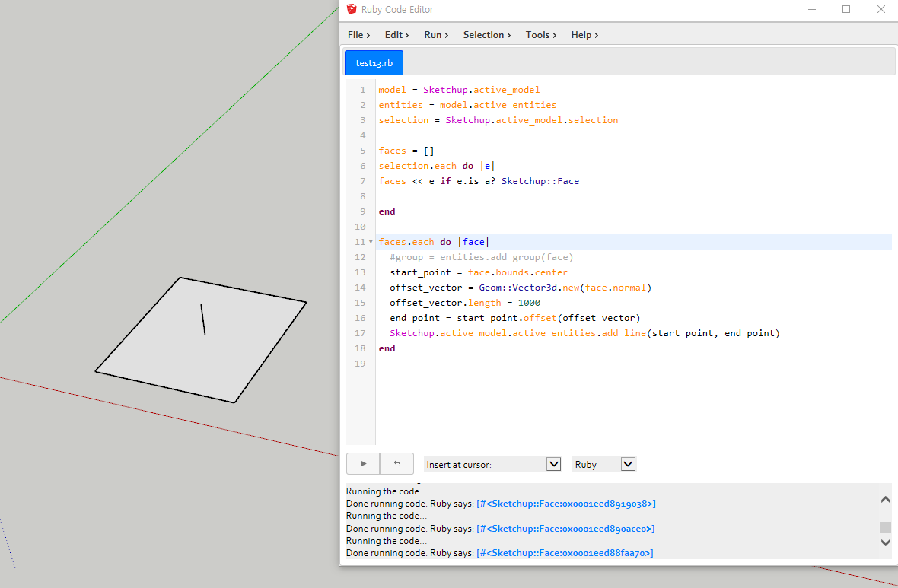Image resolution: width=898 pixels, height=588 pixels.
Task: Click 'Geom::Vector3d.new' on line 14
Action: (529, 288)
